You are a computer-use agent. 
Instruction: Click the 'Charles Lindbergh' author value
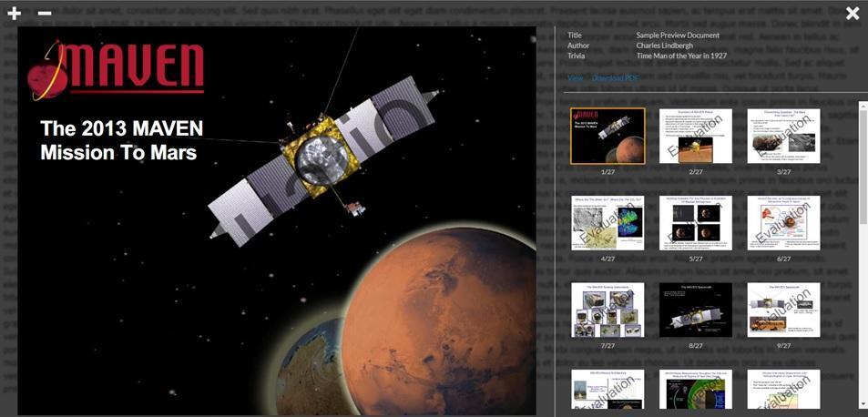tap(664, 46)
